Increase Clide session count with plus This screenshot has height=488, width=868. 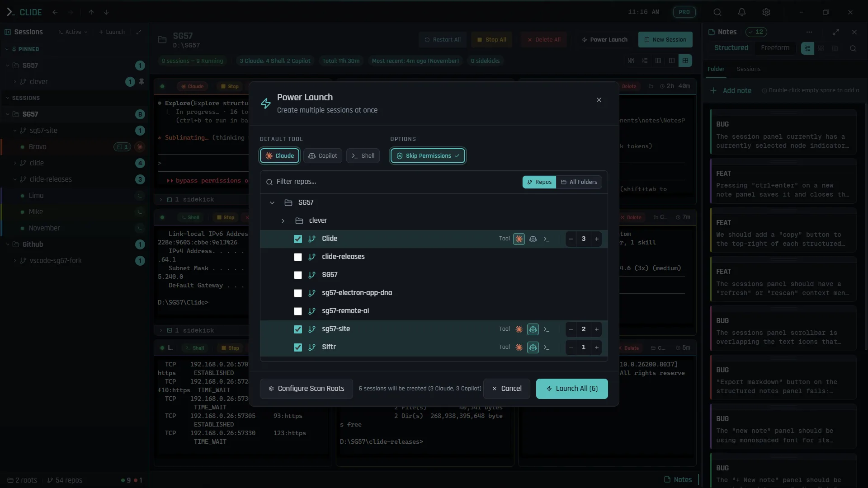tap(596, 239)
